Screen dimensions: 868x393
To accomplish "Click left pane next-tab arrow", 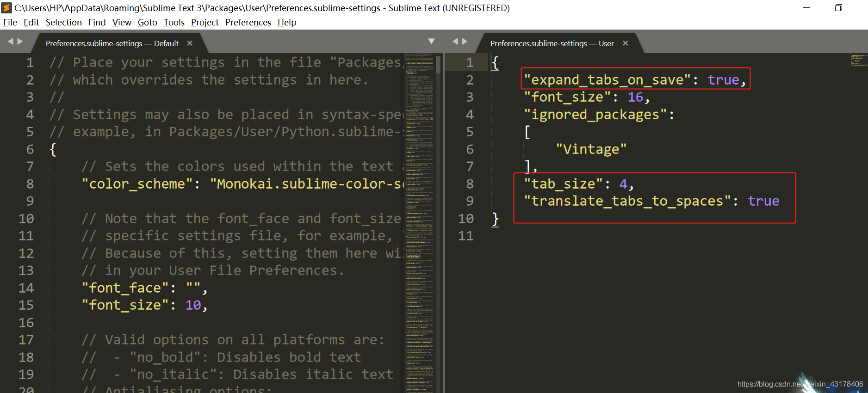I will click(x=20, y=42).
